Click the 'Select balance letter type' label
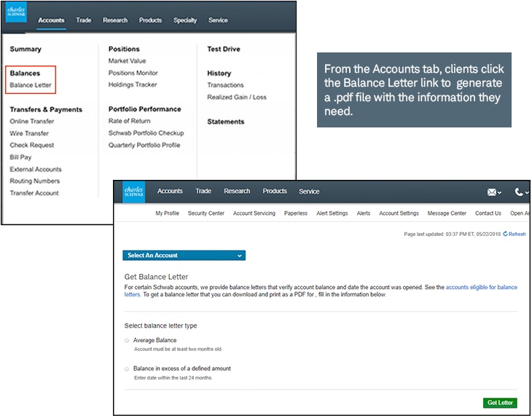532x418 pixels. click(160, 326)
